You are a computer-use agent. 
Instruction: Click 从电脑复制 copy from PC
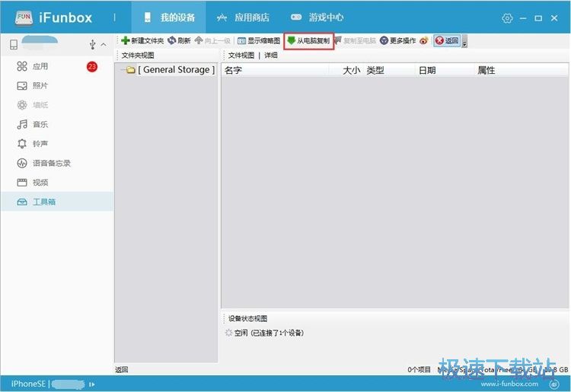pos(308,40)
